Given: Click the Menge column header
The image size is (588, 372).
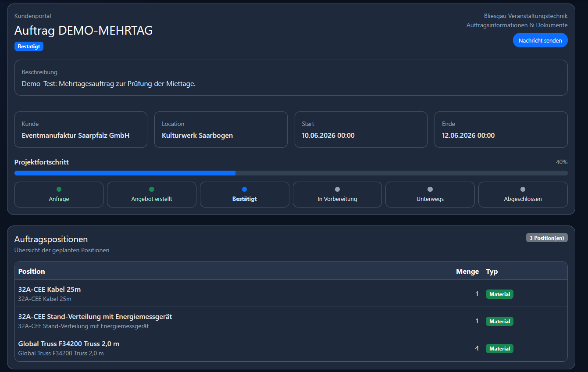Looking at the screenshot, I should [467, 271].
